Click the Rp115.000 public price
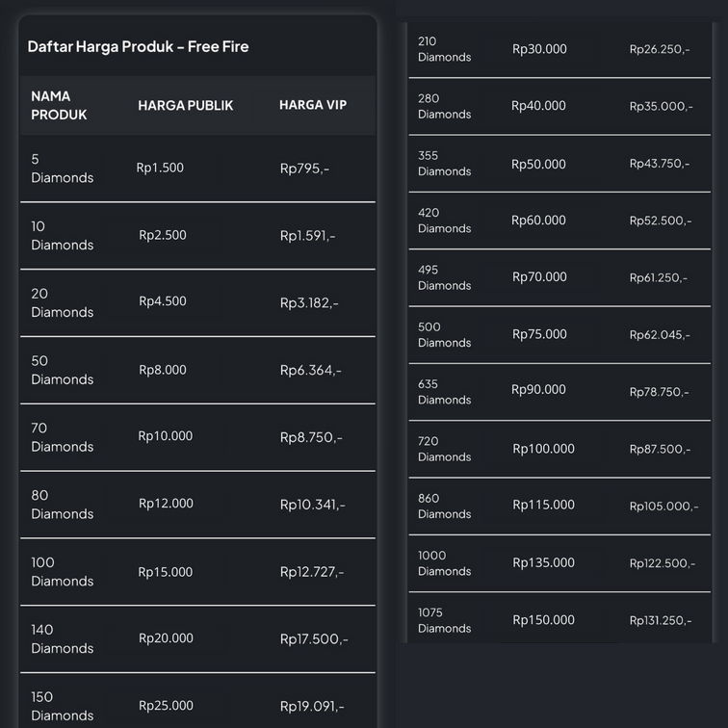728x728 pixels. (543, 505)
